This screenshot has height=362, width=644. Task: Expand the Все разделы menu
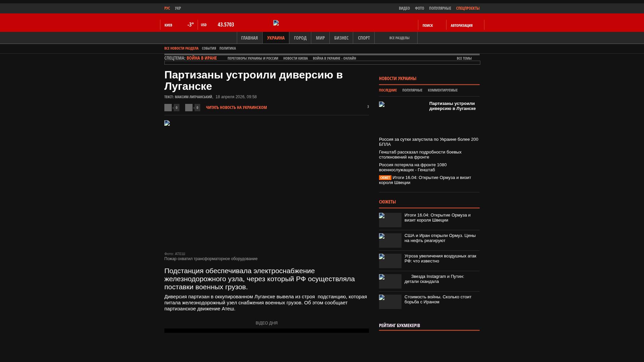[399, 38]
